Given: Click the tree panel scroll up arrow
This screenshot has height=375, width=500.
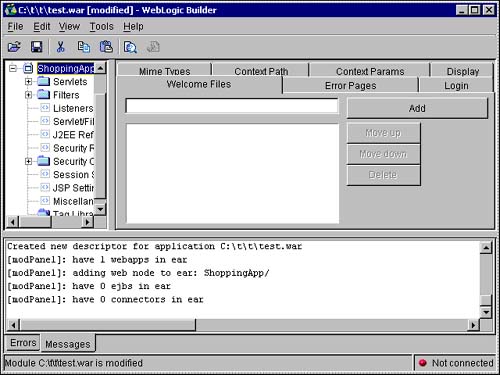Looking at the screenshot, I should tap(100, 68).
